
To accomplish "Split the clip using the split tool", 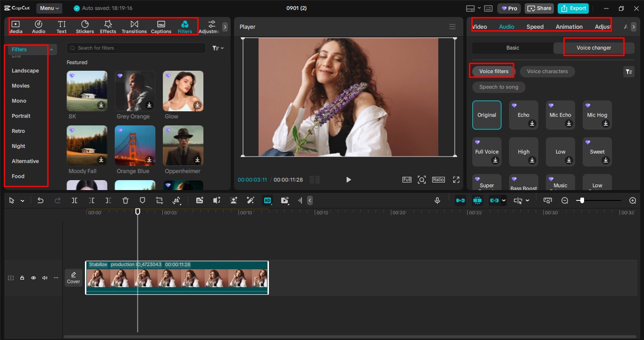I will (x=74, y=200).
